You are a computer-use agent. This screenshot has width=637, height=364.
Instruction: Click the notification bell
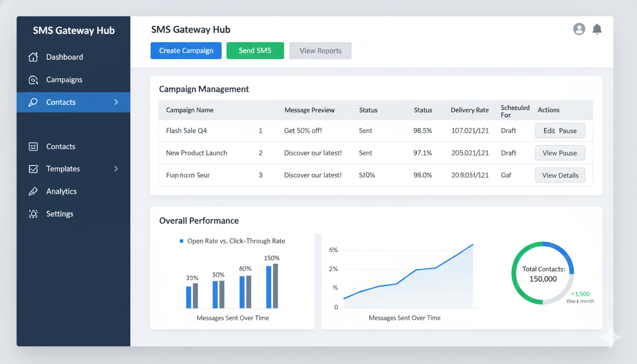(x=597, y=29)
